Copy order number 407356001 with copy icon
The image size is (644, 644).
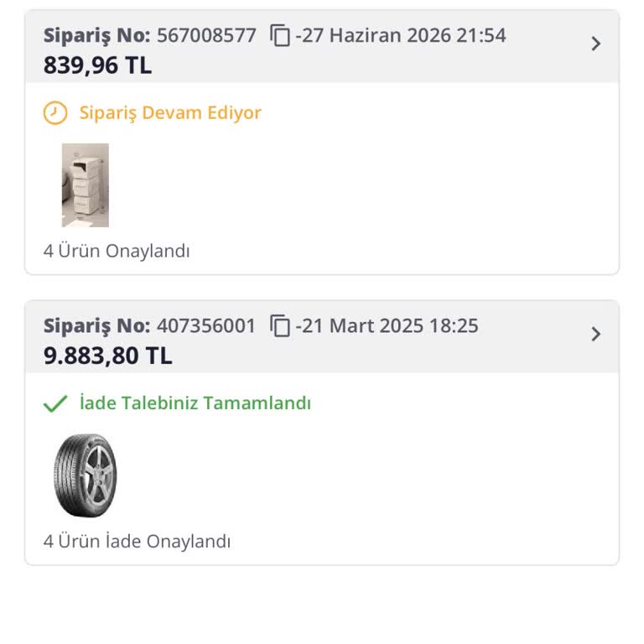pos(280,325)
